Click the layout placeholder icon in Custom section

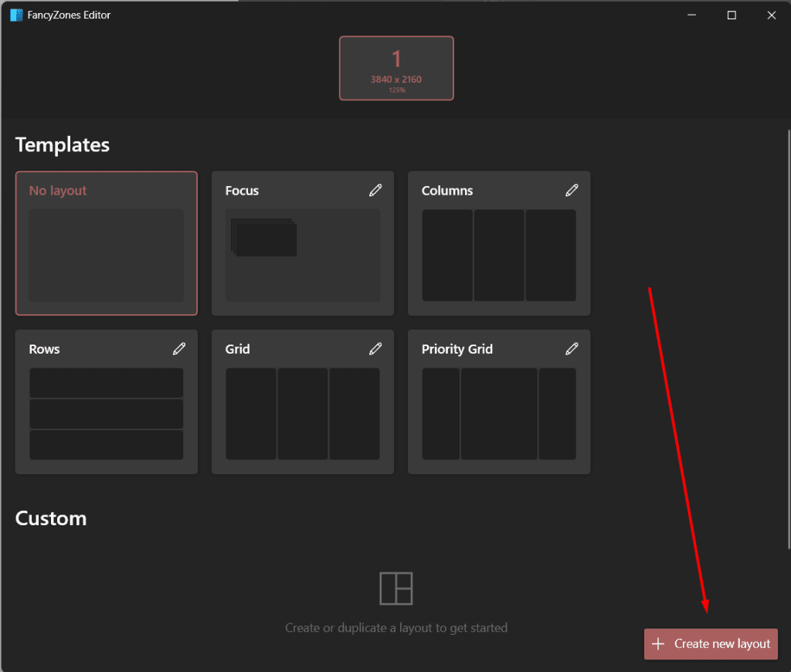[396, 588]
